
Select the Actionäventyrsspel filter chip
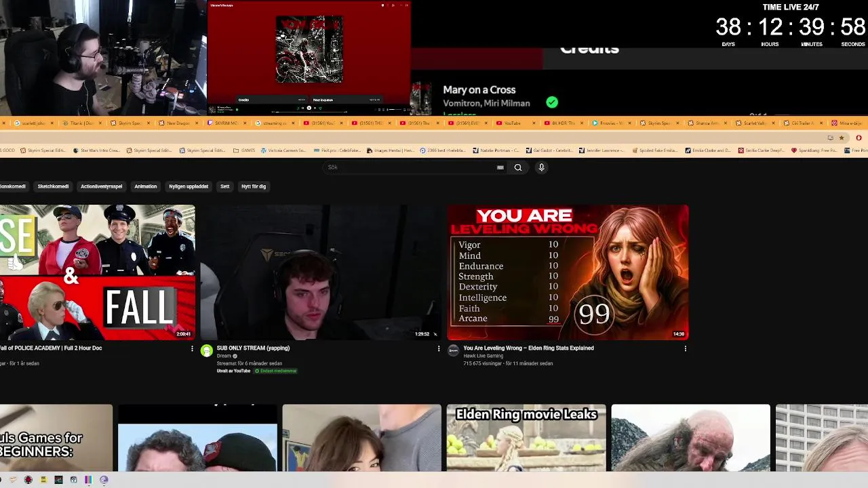[101, 186]
